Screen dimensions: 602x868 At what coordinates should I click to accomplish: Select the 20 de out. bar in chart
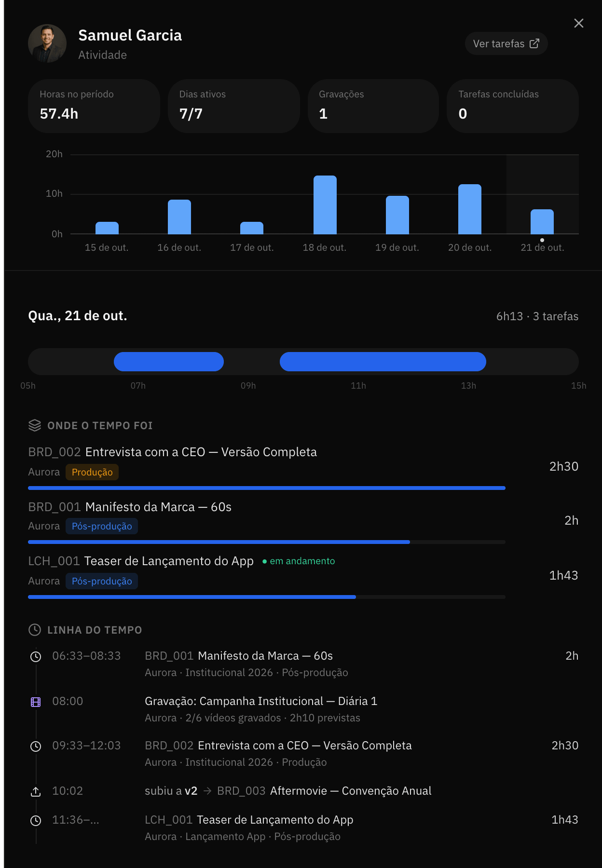(x=470, y=209)
